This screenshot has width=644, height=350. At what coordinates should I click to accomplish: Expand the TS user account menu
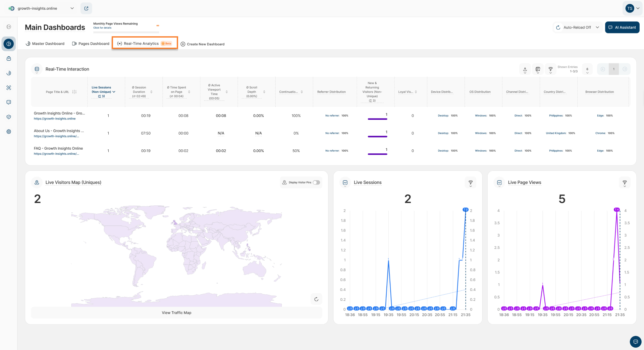pyautogui.click(x=633, y=8)
